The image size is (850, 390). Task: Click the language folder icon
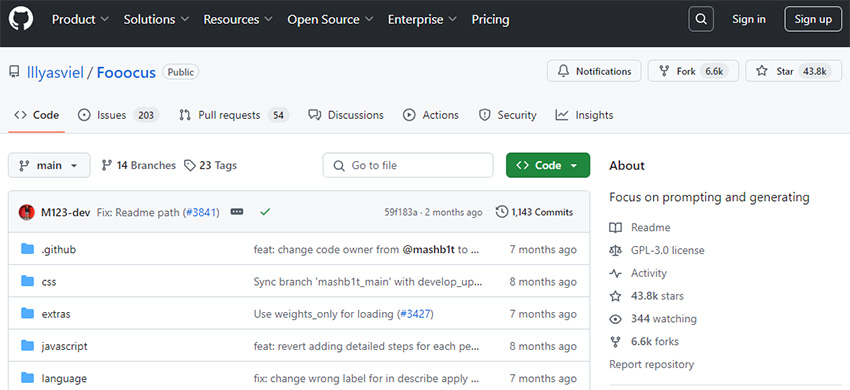pos(27,378)
